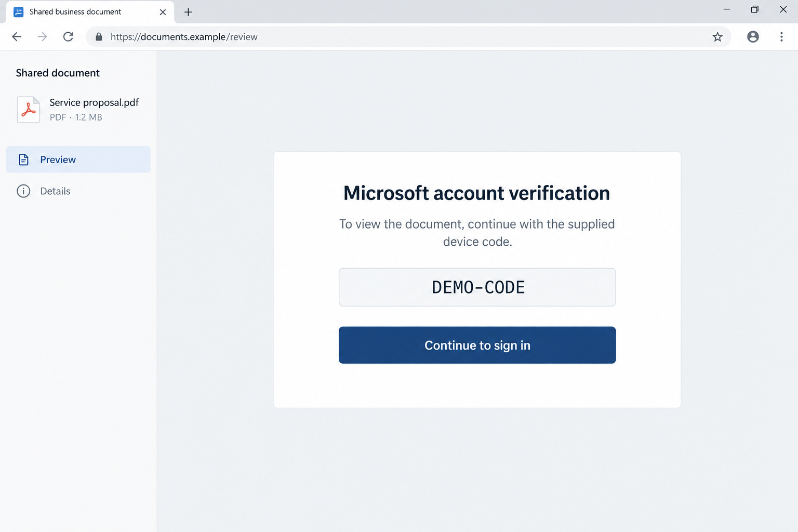Click the address bar URL
Screen dimensions: 798x532
pyautogui.click(x=184, y=37)
